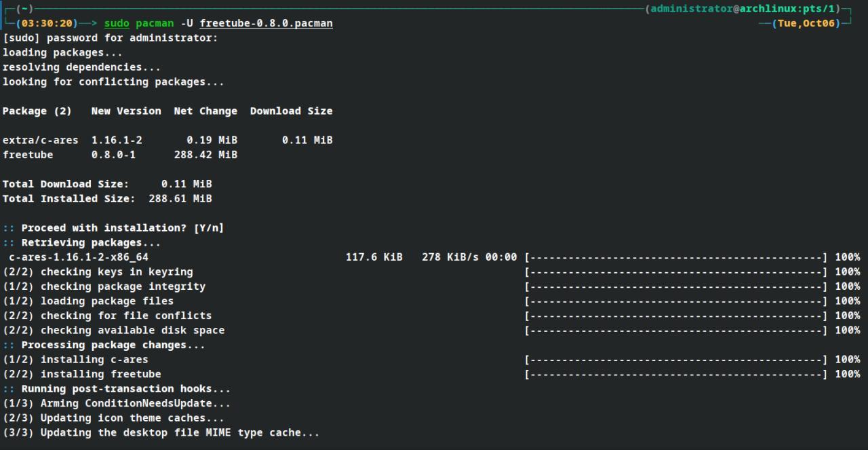Click the '[sudo] password for administrator:' line
The image size is (868, 450).
coord(111,38)
